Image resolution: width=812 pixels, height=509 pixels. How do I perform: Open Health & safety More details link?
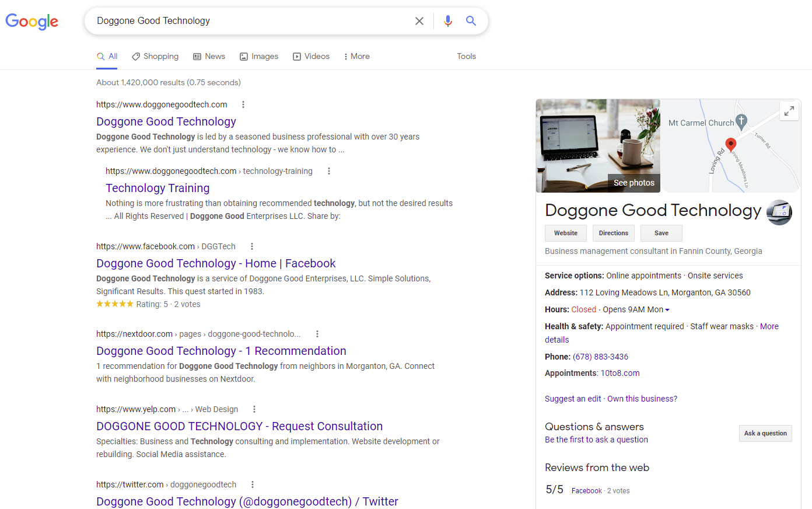(x=769, y=326)
